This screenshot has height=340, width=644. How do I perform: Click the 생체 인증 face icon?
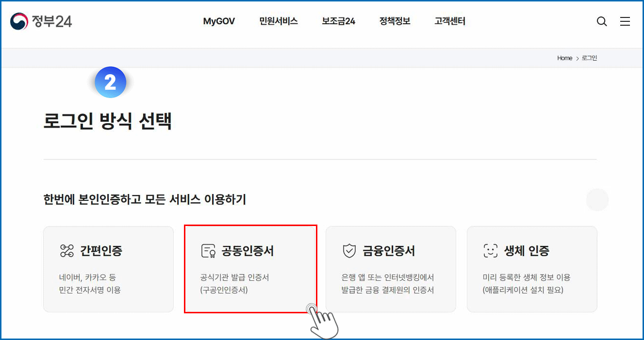coord(491,251)
